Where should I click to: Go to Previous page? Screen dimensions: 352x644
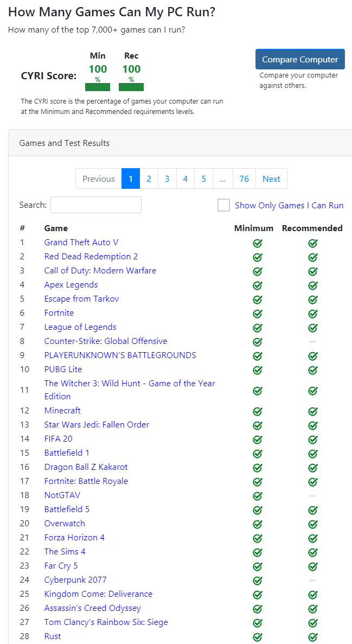99,178
